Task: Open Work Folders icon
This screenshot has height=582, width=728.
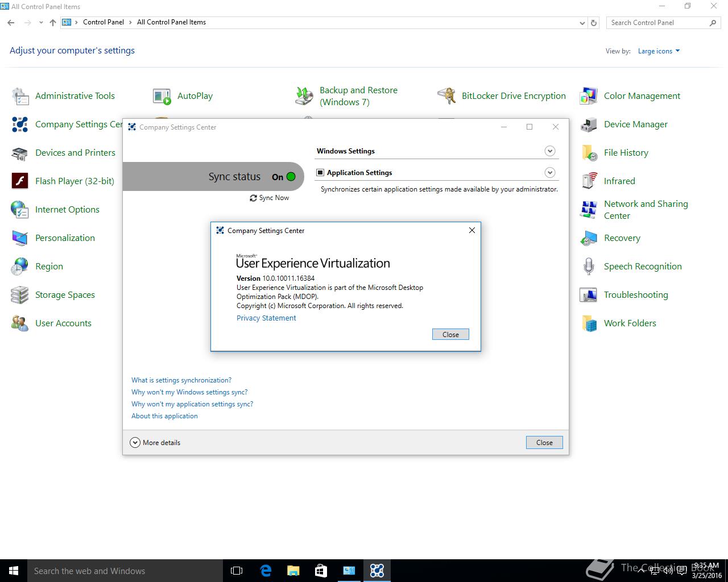Action: click(589, 323)
